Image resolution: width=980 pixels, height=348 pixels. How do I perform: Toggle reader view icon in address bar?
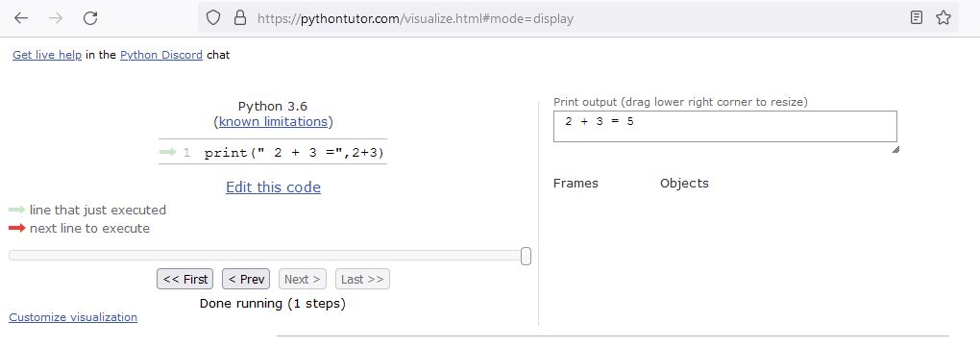click(917, 18)
